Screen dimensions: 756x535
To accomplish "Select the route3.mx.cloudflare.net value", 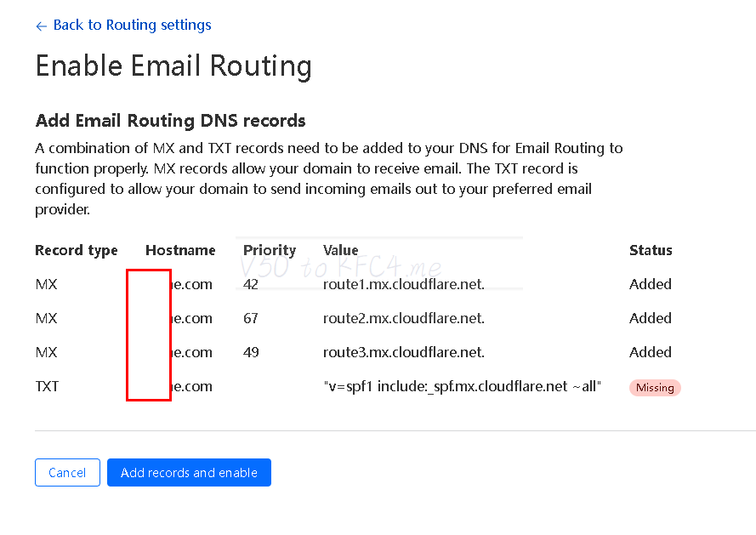I will (403, 352).
